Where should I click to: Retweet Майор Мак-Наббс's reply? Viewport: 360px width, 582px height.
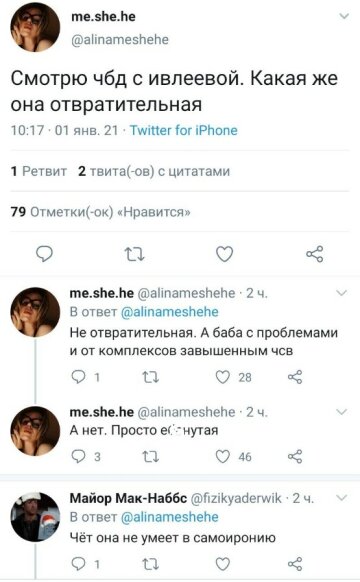tap(151, 564)
